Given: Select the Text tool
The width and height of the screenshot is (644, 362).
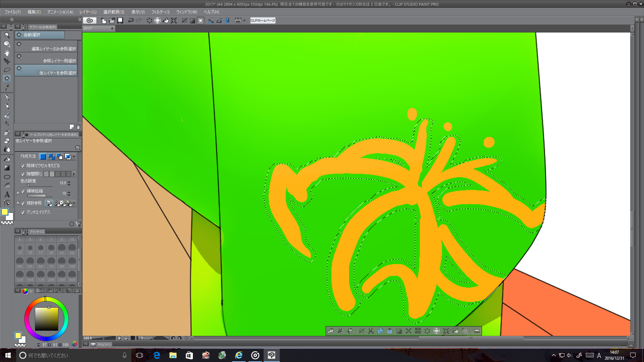Looking at the screenshot, I should pos(7,194).
